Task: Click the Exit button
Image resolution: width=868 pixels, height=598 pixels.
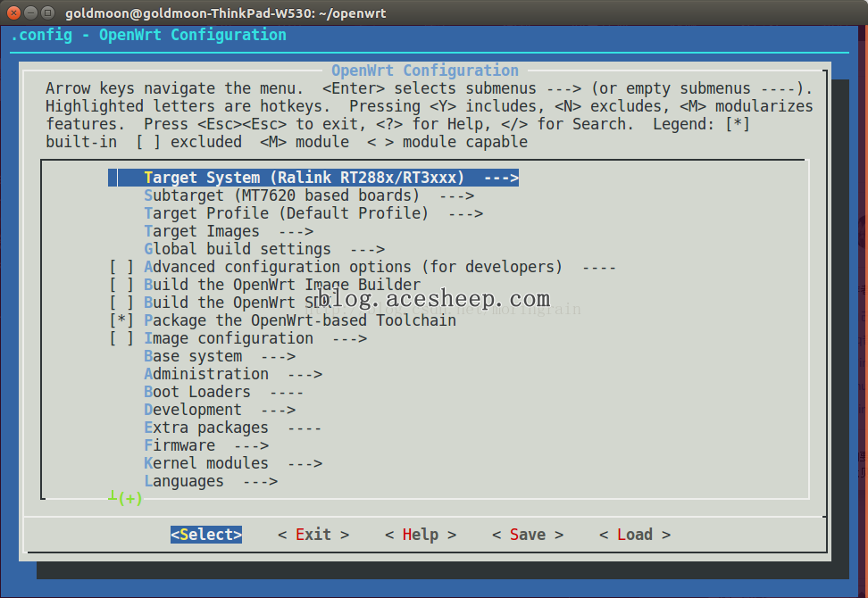Action: coord(313,535)
